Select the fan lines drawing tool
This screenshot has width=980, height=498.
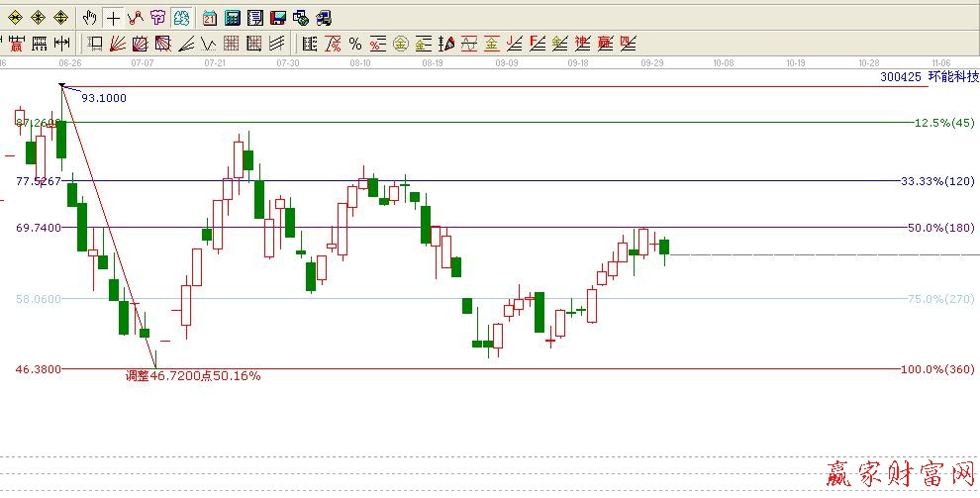click(x=117, y=43)
